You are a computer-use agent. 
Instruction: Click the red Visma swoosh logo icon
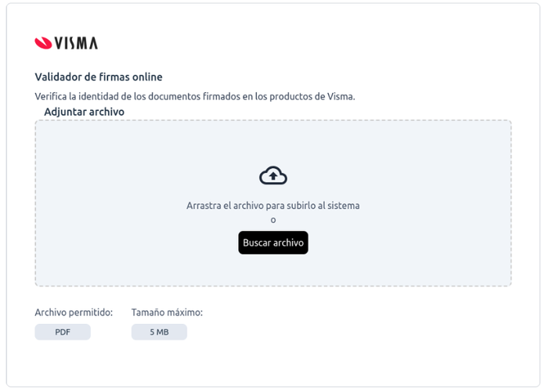[x=43, y=43]
